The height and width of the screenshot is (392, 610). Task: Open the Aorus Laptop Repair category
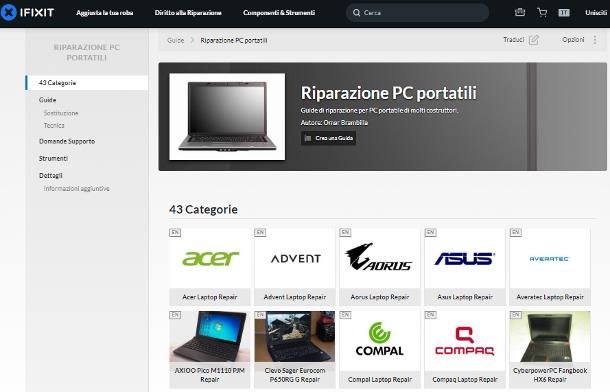coord(380,266)
